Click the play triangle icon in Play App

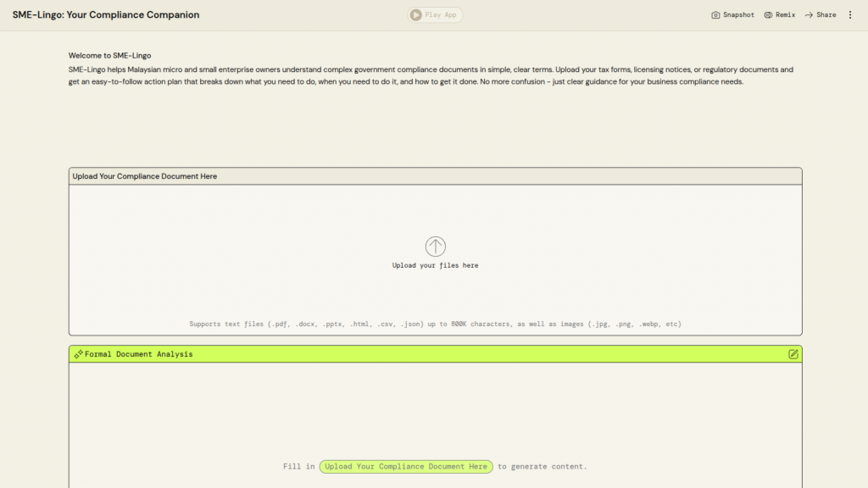(x=415, y=14)
